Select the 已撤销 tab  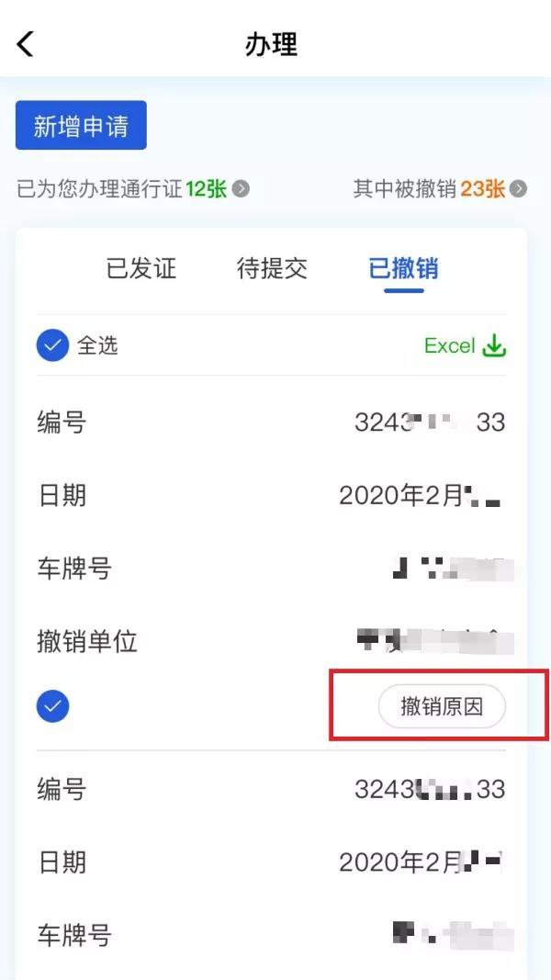(x=403, y=269)
